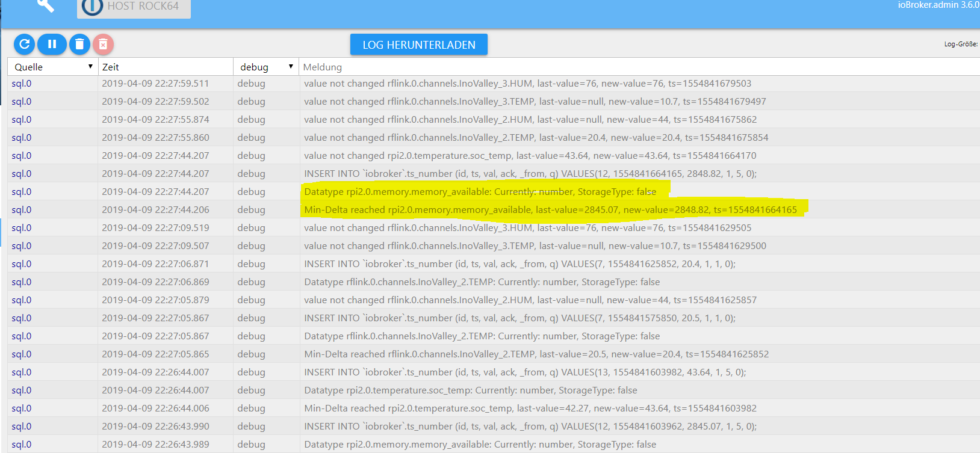Click INSERT INTO message with ts 1554841625852
This screenshot has height=453, width=980.
point(519,264)
